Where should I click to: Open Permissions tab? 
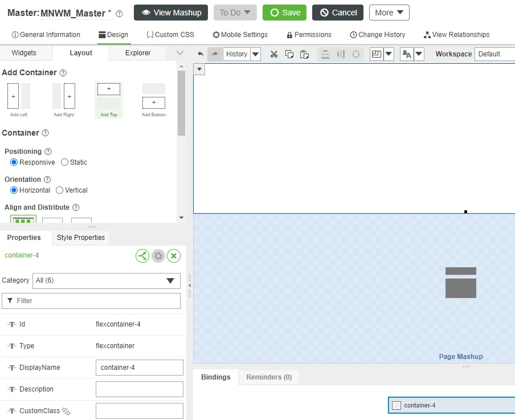tap(309, 35)
